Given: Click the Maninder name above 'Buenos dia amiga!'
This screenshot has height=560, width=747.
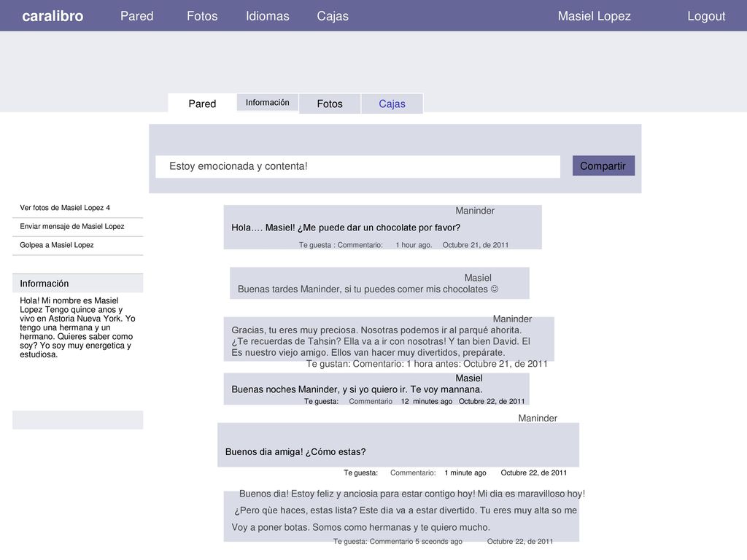Looking at the screenshot, I should point(538,418).
